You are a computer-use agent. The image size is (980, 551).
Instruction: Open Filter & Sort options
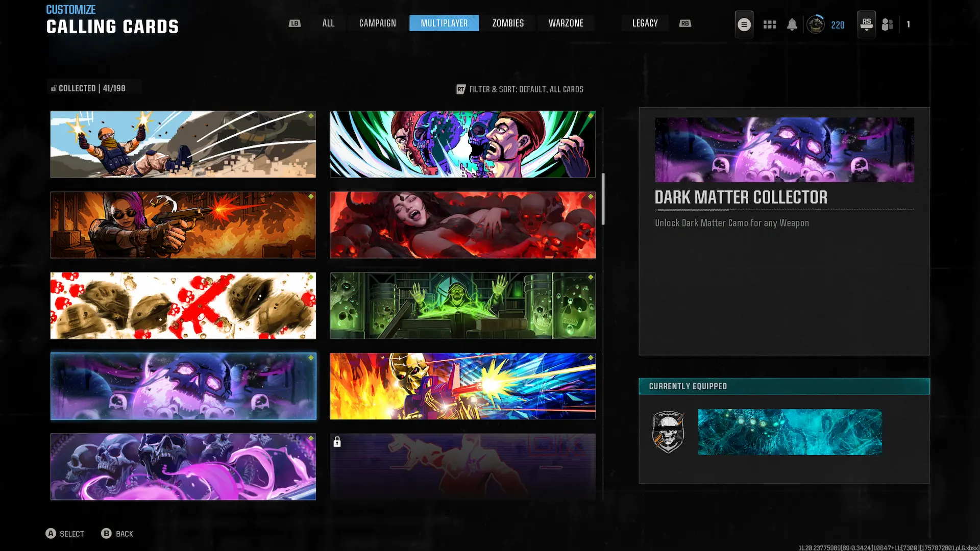(x=520, y=89)
